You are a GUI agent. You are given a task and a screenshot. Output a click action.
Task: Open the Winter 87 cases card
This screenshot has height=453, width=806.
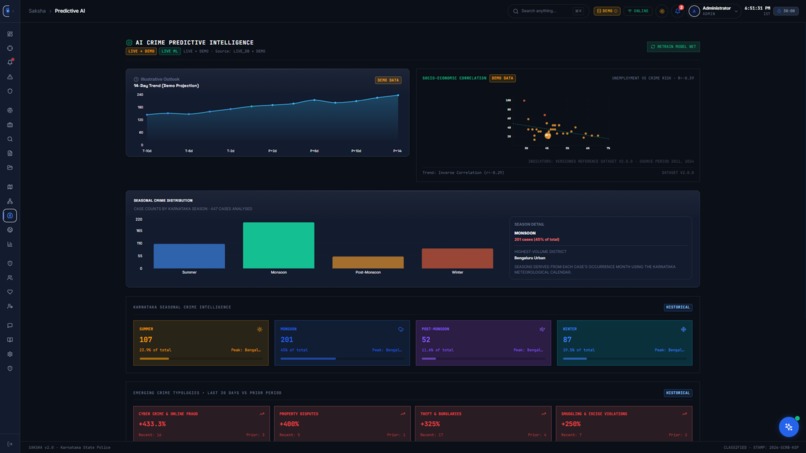tap(625, 343)
